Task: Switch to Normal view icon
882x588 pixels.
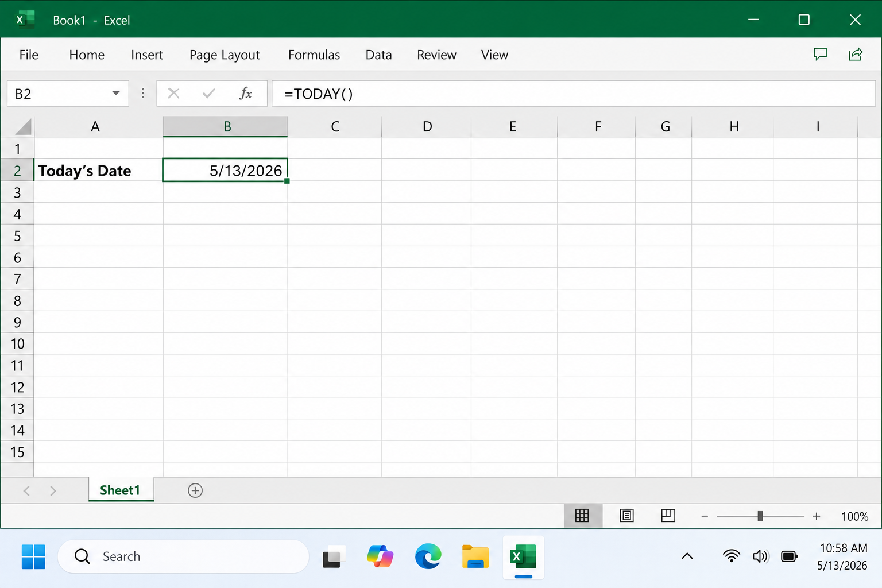Action: point(582,516)
